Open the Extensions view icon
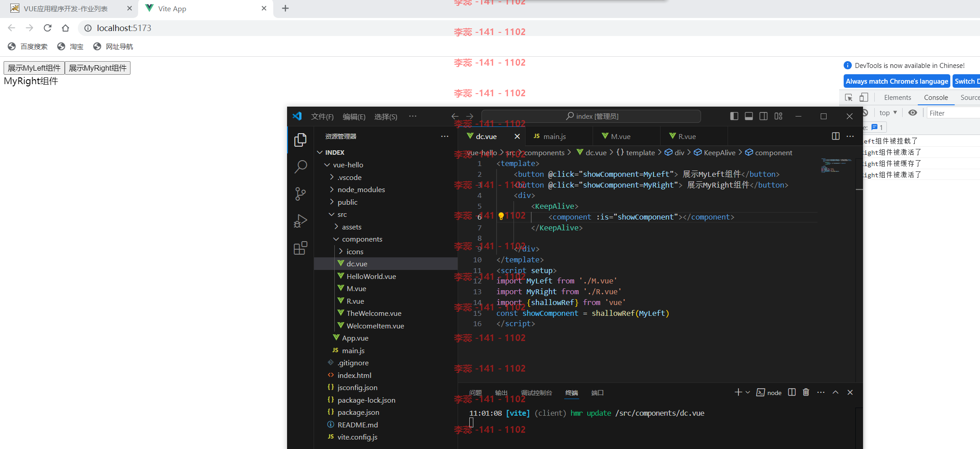 [300, 248]
